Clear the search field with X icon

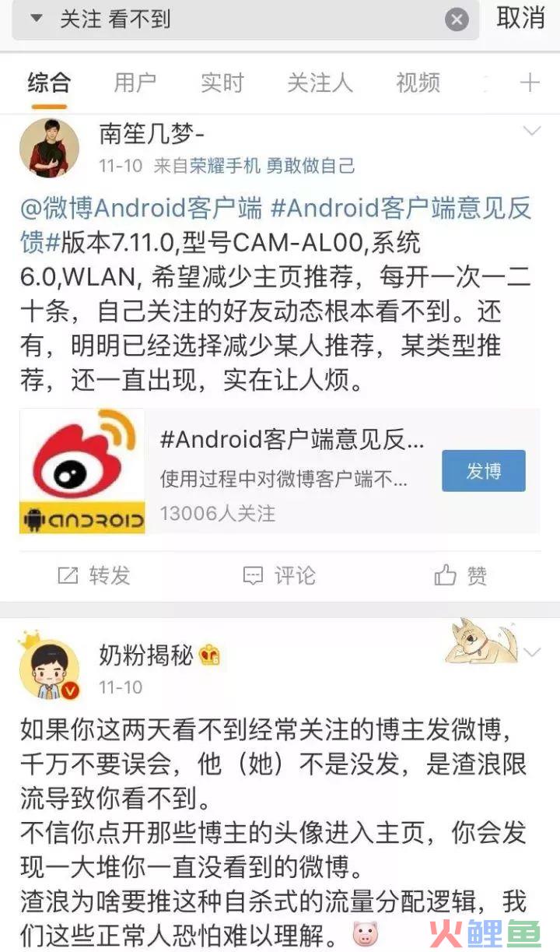[x=457, y=19]
